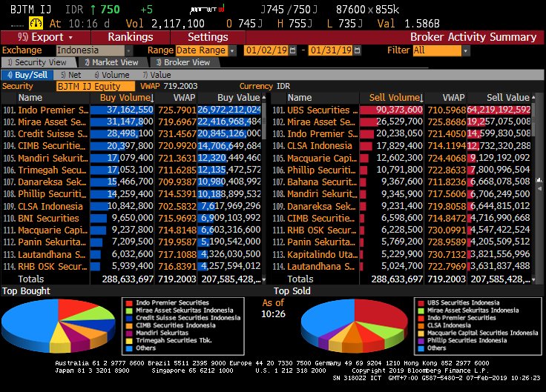The width and height of the screenshot is (546, 392).
Task: Click the intraday mini price chart
Action: click(x=207, y=10)
